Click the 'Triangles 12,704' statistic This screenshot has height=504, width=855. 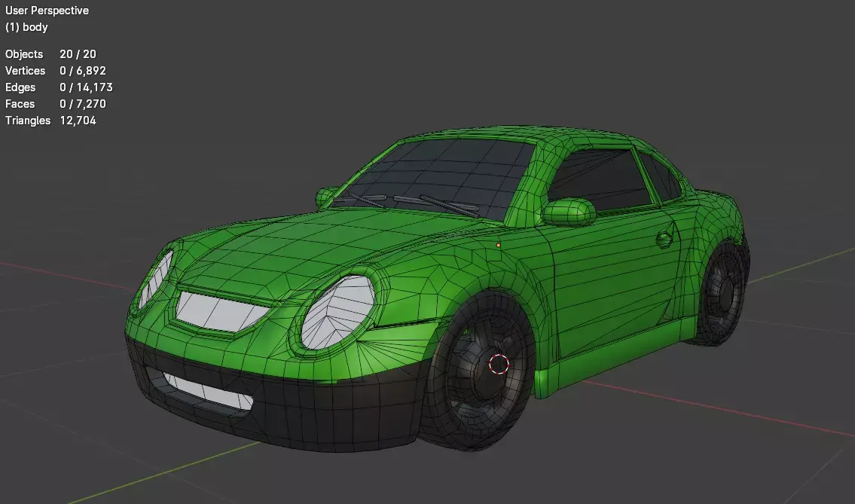pyautogui.click(x=50, y=120)
